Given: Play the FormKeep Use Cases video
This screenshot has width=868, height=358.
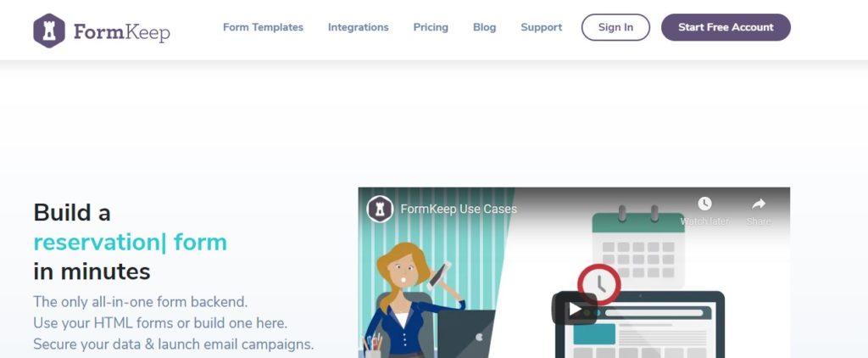Looking at the screenshot, I should tap(574, 308).
